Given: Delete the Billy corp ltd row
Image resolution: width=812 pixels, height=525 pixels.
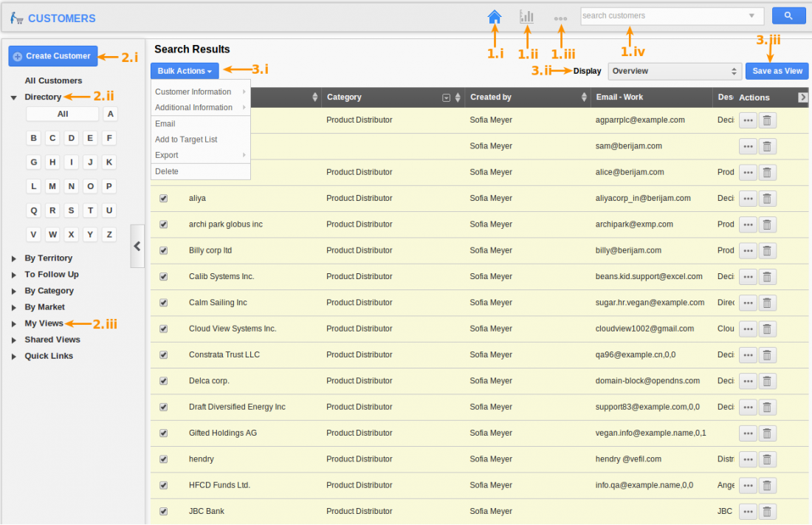Looking at the screenshot, I should coord(767,251).
